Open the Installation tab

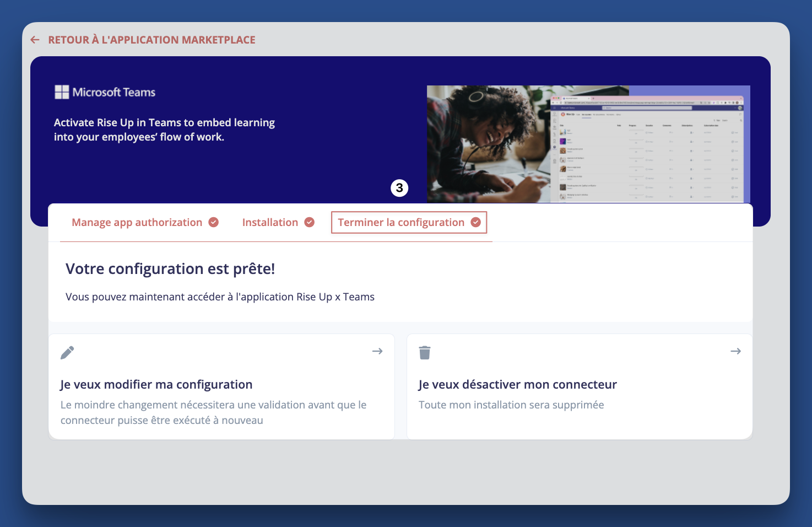[270, 222]
